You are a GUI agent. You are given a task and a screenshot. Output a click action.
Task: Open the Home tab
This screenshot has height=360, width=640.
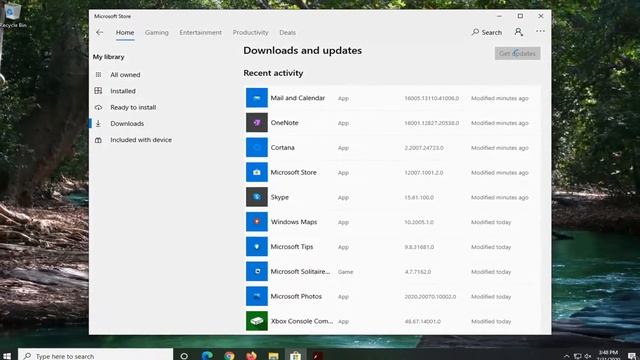click(125, 32)
